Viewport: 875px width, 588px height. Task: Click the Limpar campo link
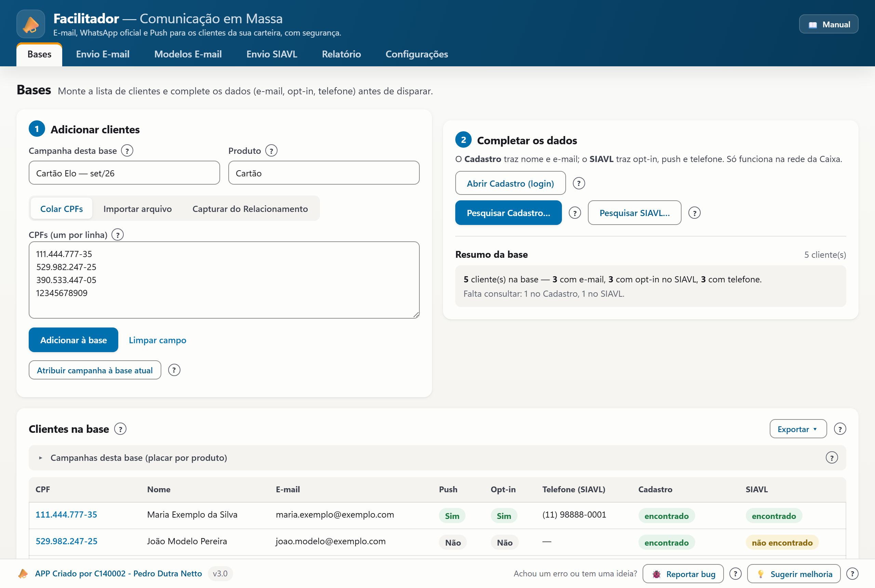(158, 340)
